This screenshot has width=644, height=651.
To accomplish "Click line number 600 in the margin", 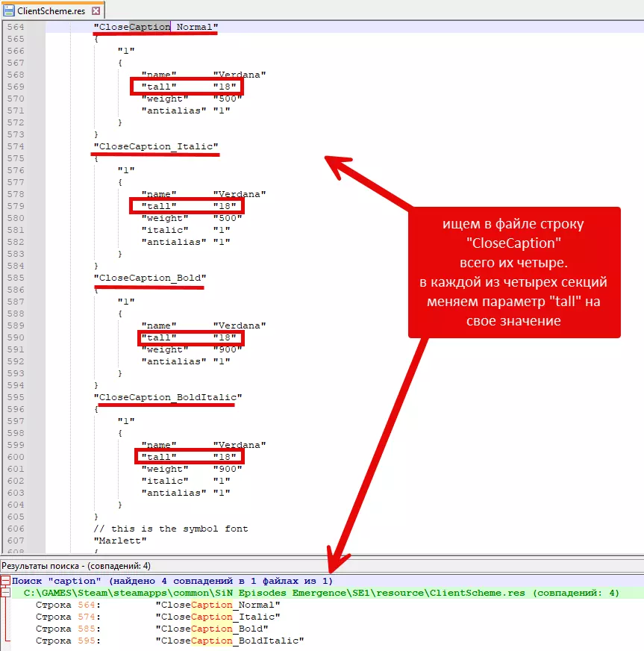I will [16, 457].
